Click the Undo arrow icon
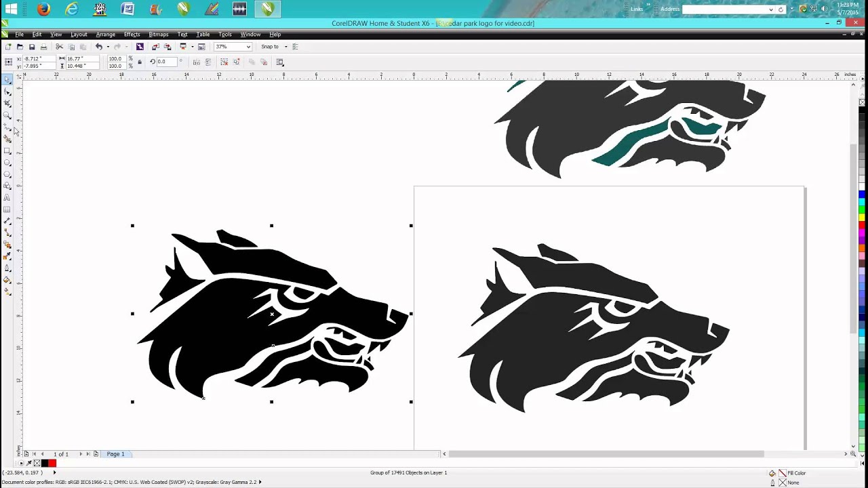This screenshot has width=868, height=488. [99, 47]
